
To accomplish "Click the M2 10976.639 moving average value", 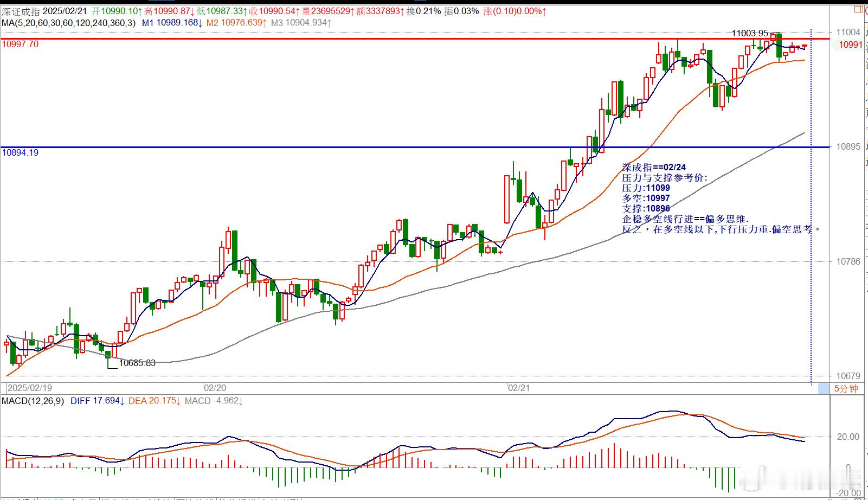I will 236,23.
